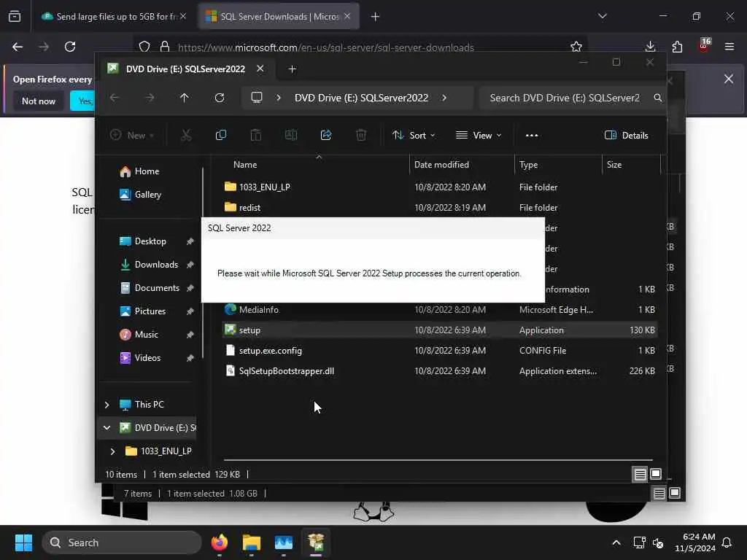The width and height of the screenshot is (747, 560).
Task: Expand This PC in navigation pane
Action: (x=107, y=405)
